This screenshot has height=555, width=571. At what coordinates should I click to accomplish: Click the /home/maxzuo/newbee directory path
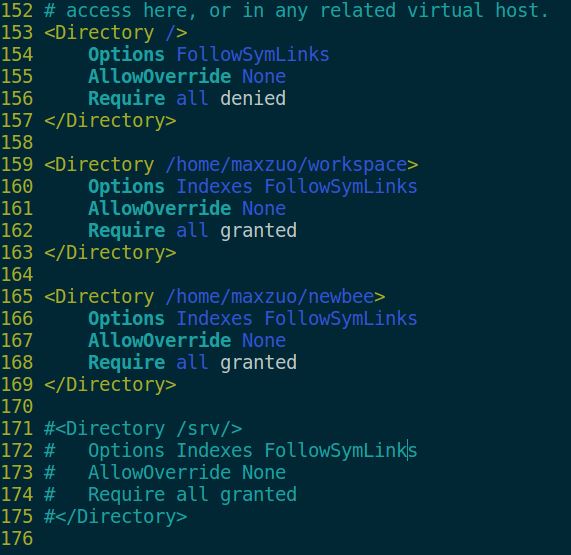tap(270, 296)
